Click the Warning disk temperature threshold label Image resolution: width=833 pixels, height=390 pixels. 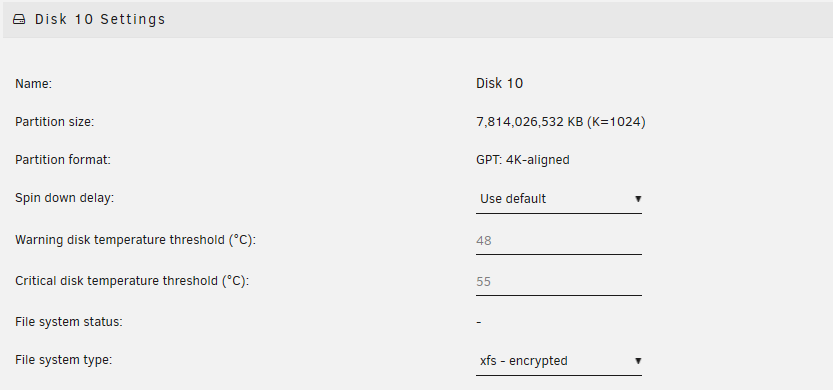click(x=135, y=240)
